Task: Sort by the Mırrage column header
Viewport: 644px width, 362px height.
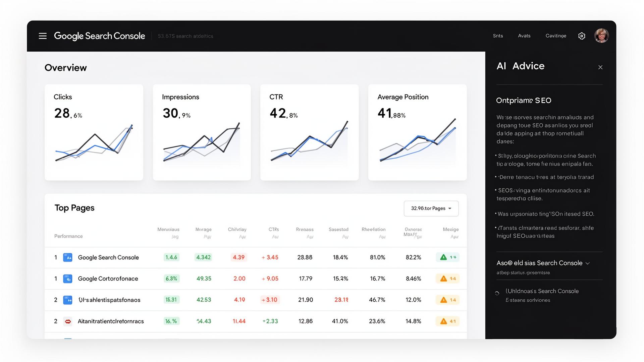Action: [204, 230]
